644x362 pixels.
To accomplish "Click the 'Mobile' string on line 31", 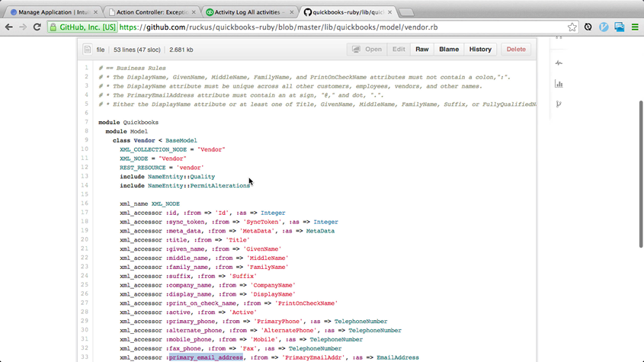I will click(265, 339).
